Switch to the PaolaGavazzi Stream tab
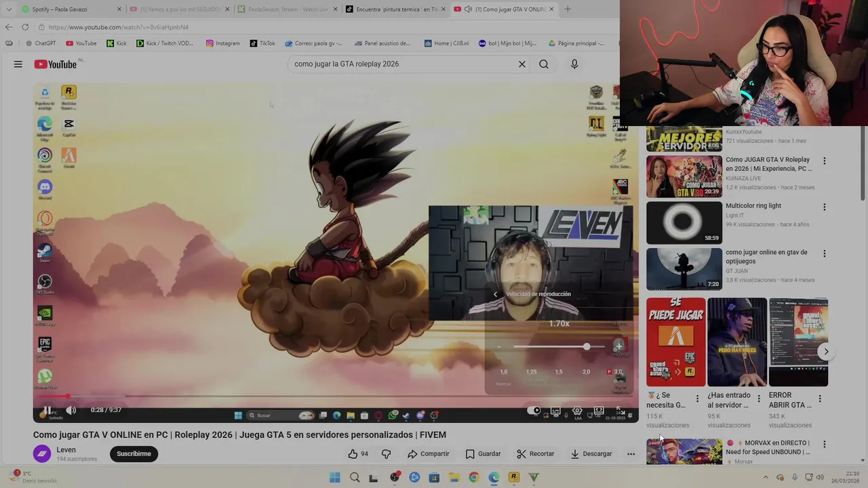The image size is (868, 488). 288,9
